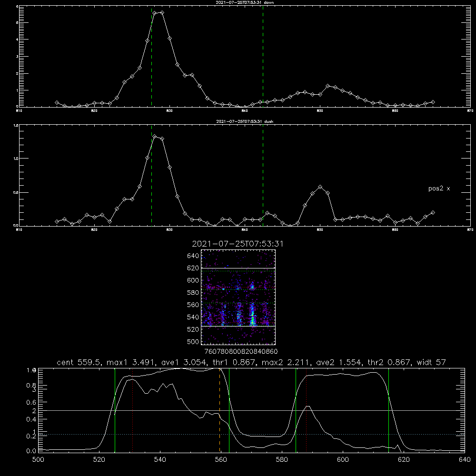Click the last diamond marker of dusk curve
Image resolution: width=476 pixels, height=476 pixels.
(433, 212)
